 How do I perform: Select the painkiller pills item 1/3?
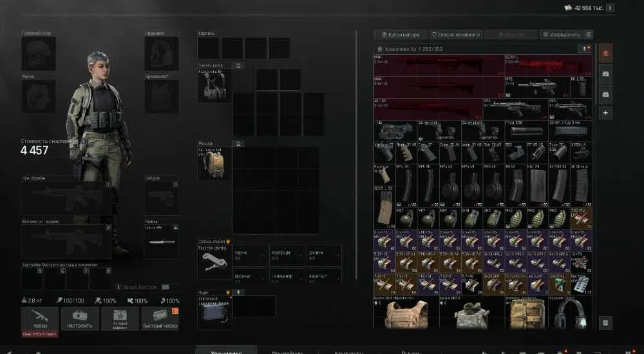(x=581, y=284)
